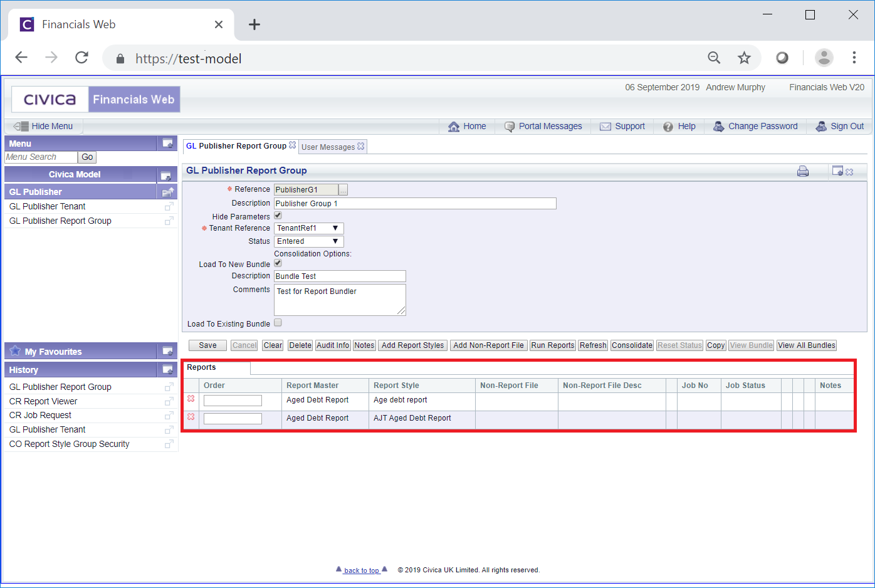Click the Consolidate button

632,345
